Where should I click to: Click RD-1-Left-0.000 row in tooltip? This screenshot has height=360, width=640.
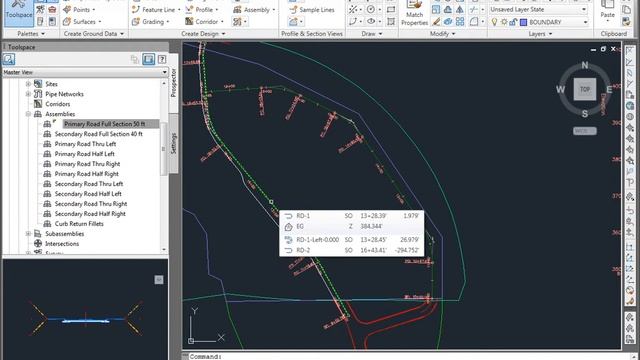pos(351,240)
